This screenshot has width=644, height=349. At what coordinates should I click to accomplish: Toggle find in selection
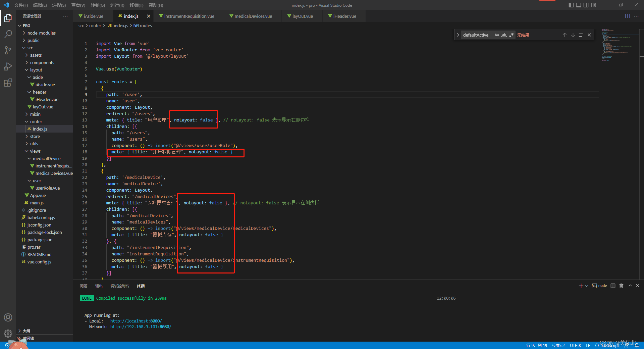pos(581,35)
